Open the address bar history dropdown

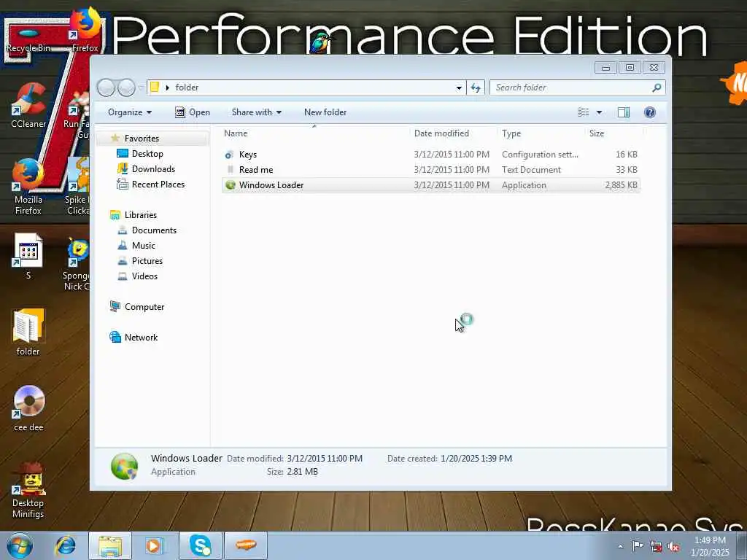click(459, 87)
